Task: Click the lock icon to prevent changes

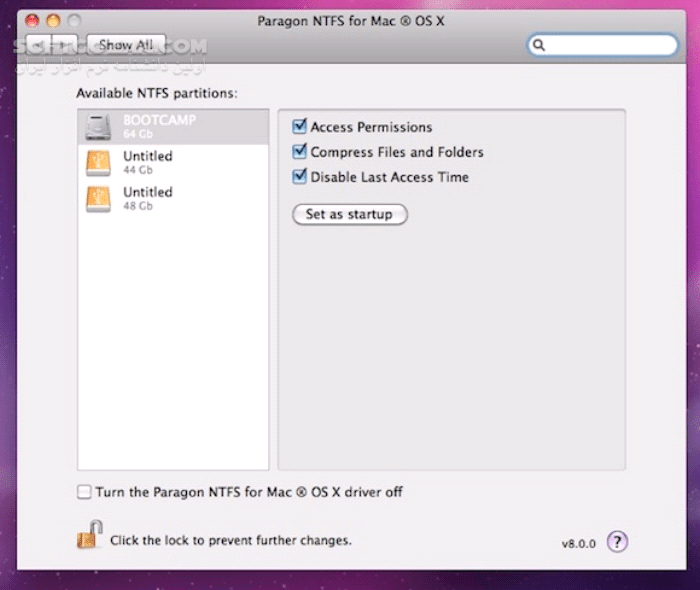Action: pyautogui.click(x=89, y=535)
